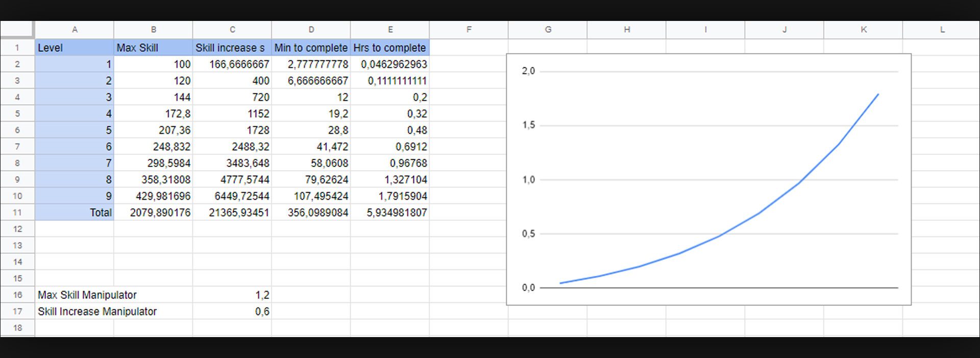Select column L header
Image resolution: width=980 pixels, height=358 pixels.
coord(942,30)
